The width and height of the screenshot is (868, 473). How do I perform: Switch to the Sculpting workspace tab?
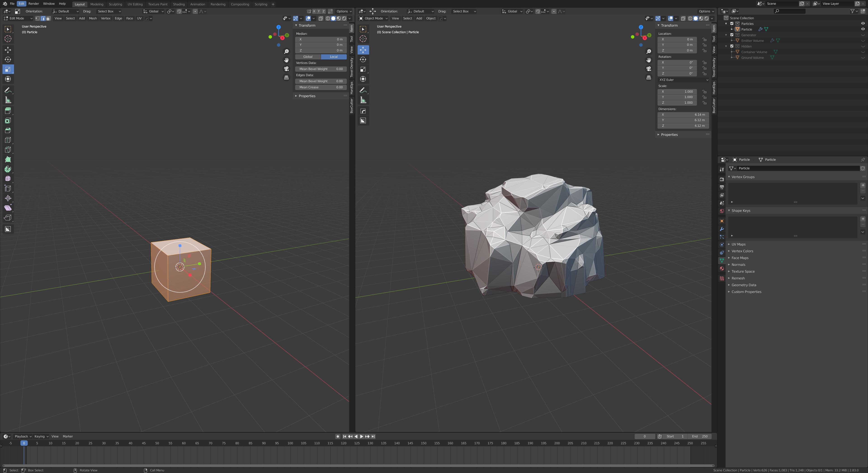click(115, 4)
